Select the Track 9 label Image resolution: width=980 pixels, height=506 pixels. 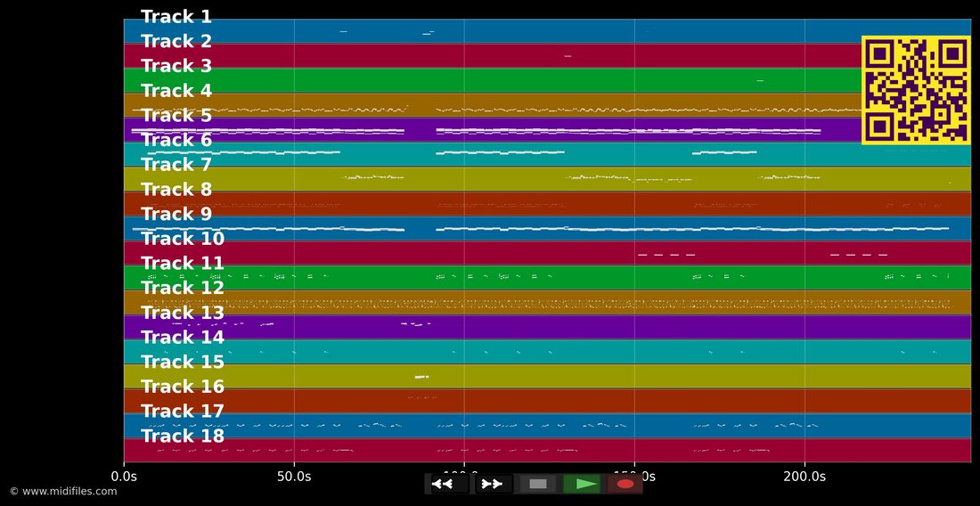point(176,214)
